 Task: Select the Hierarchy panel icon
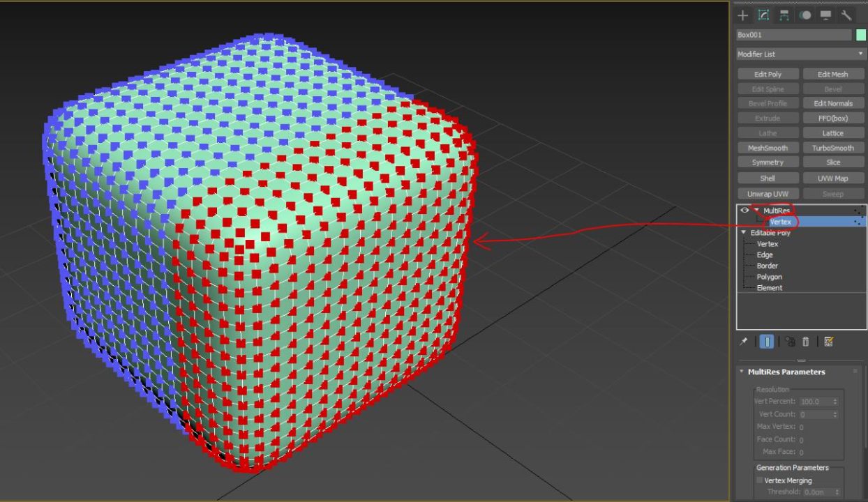tap(784, 15)
